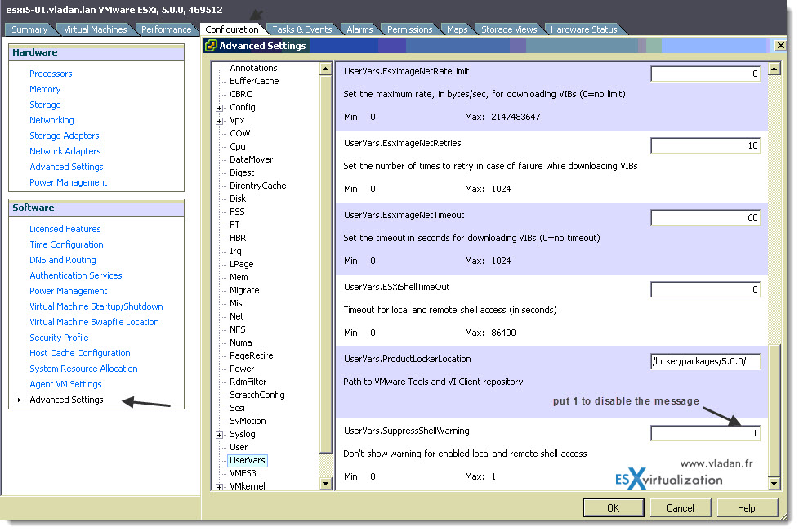Click the settings pane scroll down arrow
The width and height of the screenshot is (799, 532).
pos(774,484)
